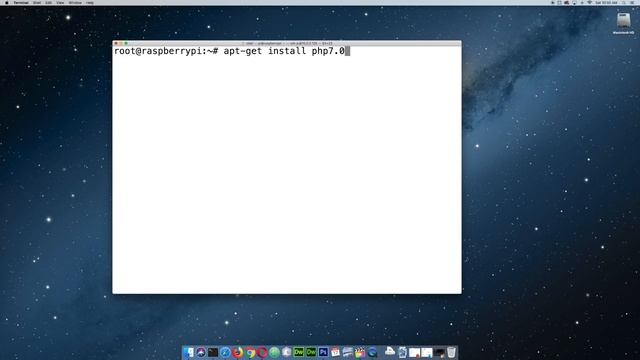640x360 pixels.
Task: Open the Finder icon in the Dock
Action: point(189,352)
